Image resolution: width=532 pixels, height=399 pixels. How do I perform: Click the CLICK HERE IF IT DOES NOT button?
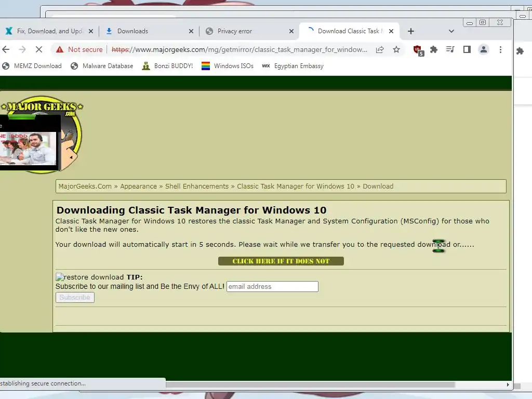pos(281,261)
